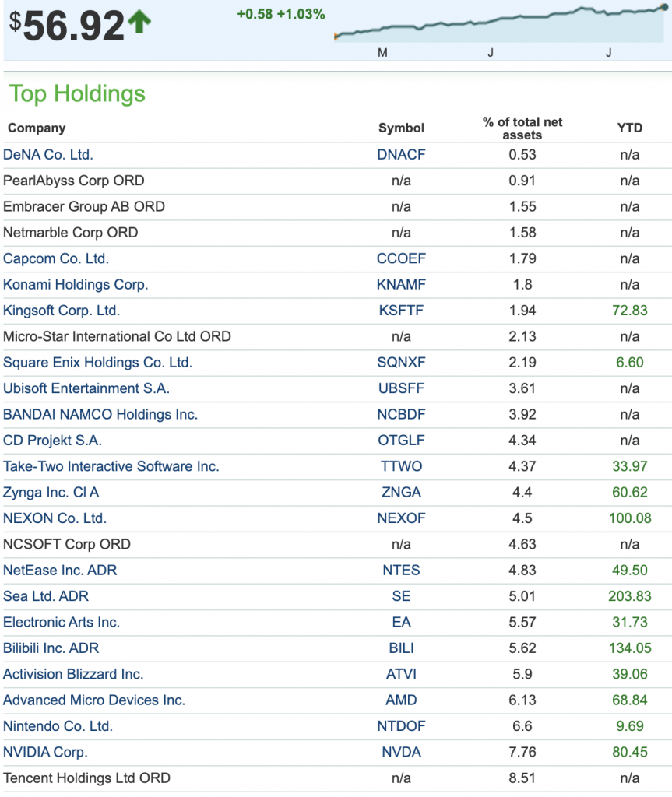This screenshot has width=672, height=797.
Task: Select Bilibili YTD value 134.05
Action: pyautogui.click(x=630, y=648)
